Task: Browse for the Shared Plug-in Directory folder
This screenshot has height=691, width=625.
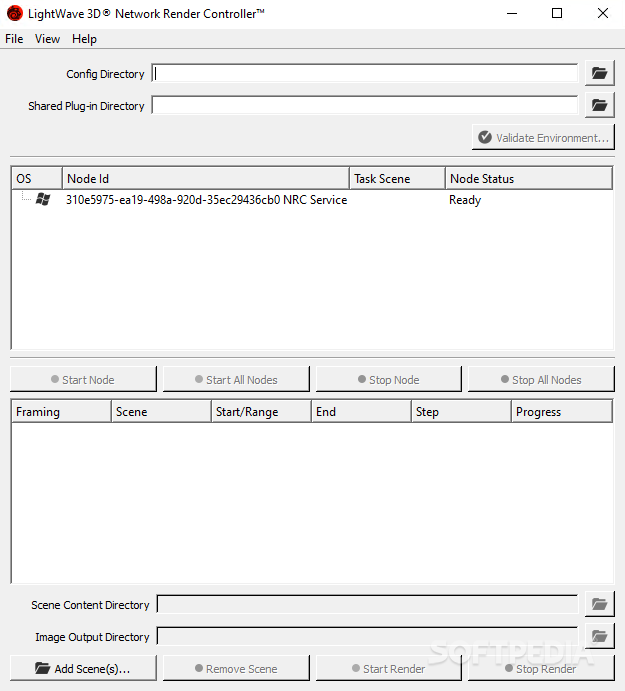Action: coord(599,105)
